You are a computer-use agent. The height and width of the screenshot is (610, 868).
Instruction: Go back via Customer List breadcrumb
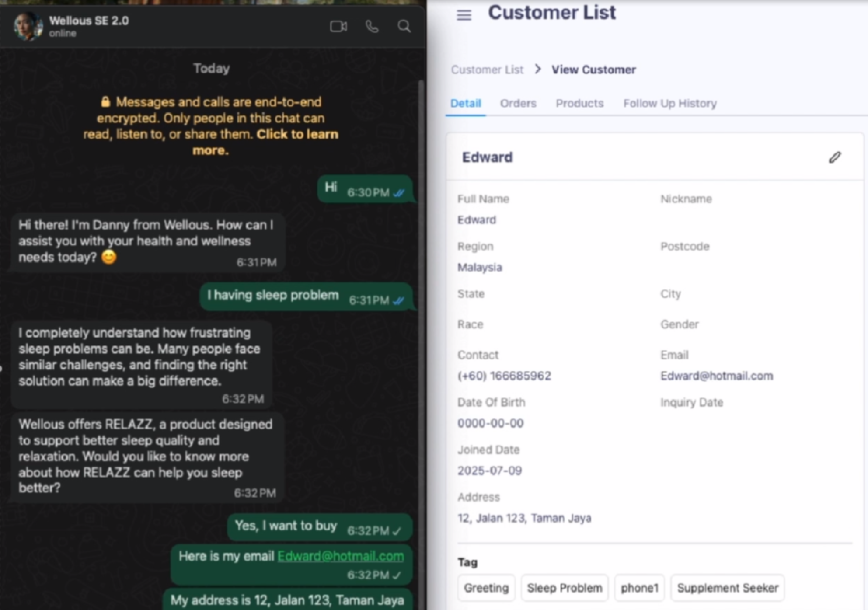tap(487, 70)
